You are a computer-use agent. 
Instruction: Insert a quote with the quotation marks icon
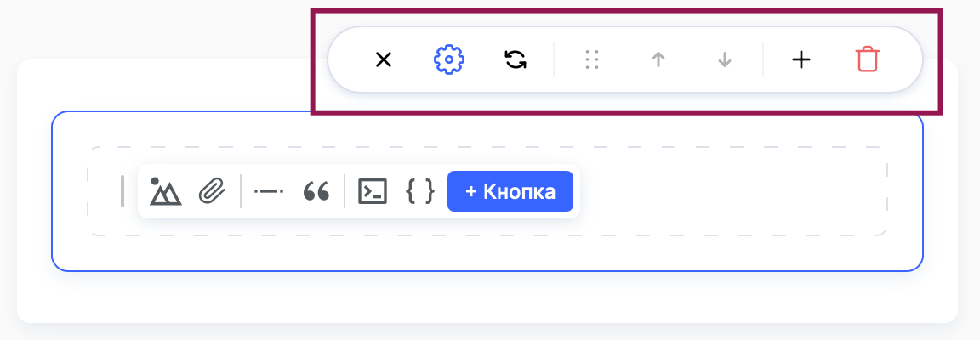(x=316, y=191)
